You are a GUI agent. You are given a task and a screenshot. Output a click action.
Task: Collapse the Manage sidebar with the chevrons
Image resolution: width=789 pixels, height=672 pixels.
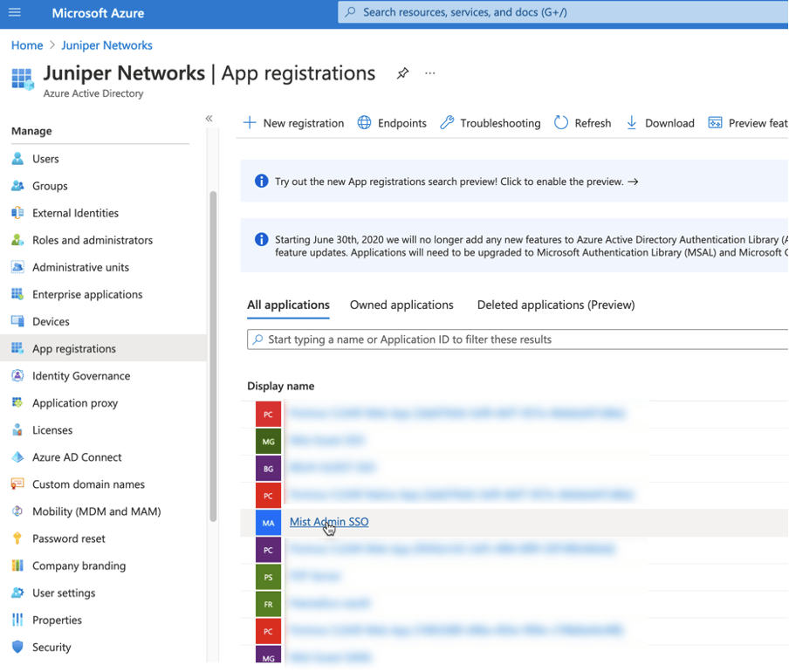click(208, 118)
